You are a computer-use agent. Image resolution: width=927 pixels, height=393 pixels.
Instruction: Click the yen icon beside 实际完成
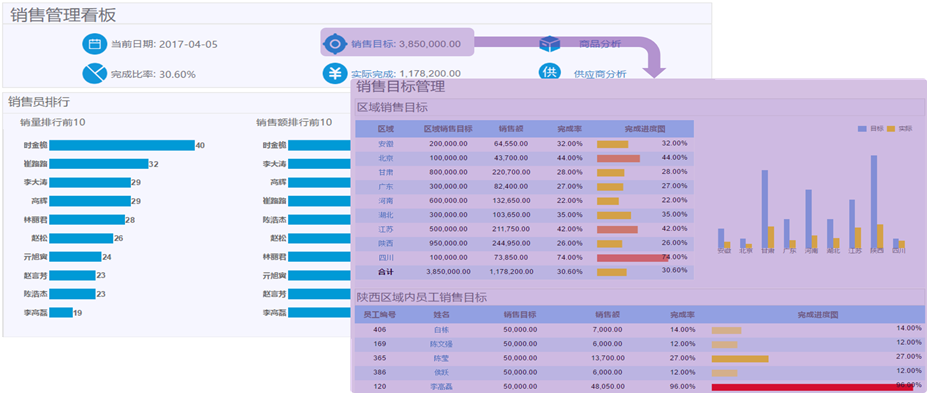pyautogui.click(x=335, y=73)
